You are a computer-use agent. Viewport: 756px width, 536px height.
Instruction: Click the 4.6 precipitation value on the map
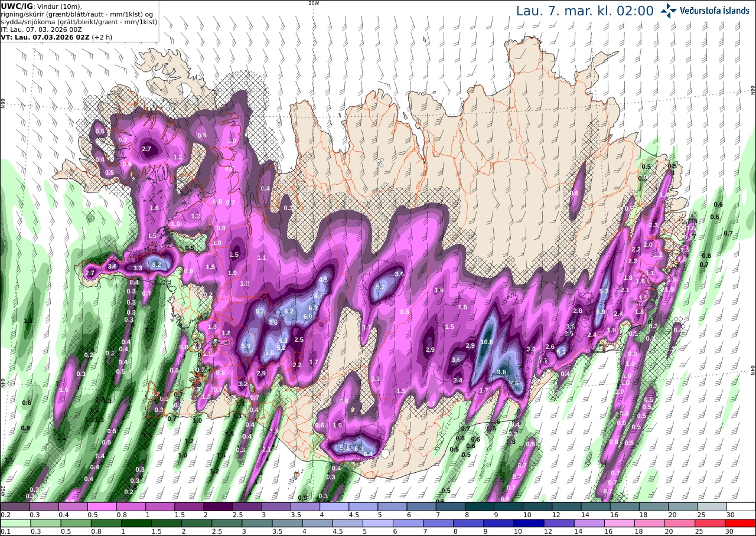(x=273, y=323)
